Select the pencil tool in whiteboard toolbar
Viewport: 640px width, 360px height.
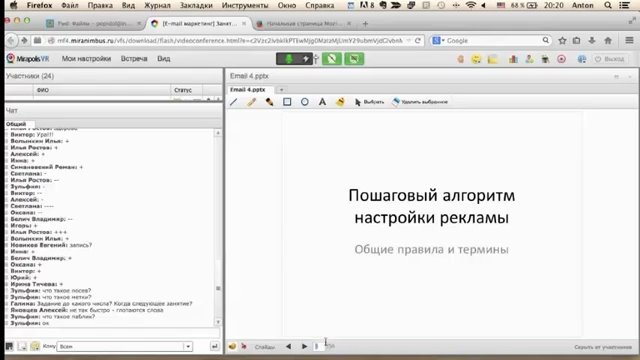pyautogui.click(x=251, y=102)
